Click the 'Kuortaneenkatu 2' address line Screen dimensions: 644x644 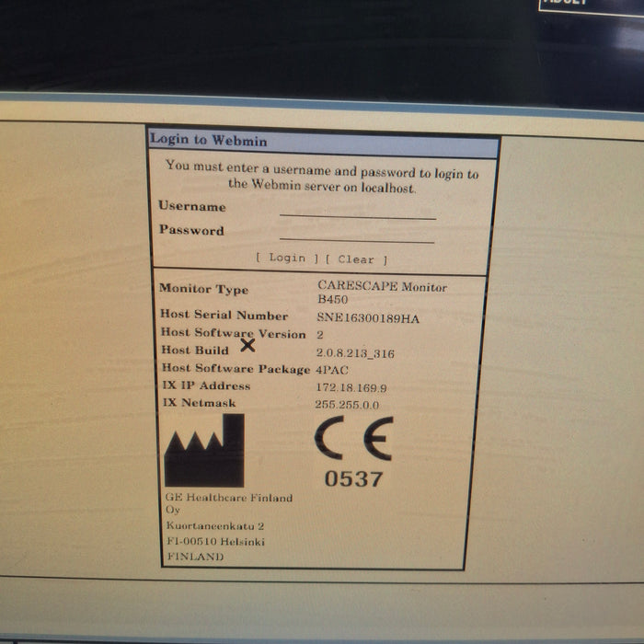click(214, 525)
